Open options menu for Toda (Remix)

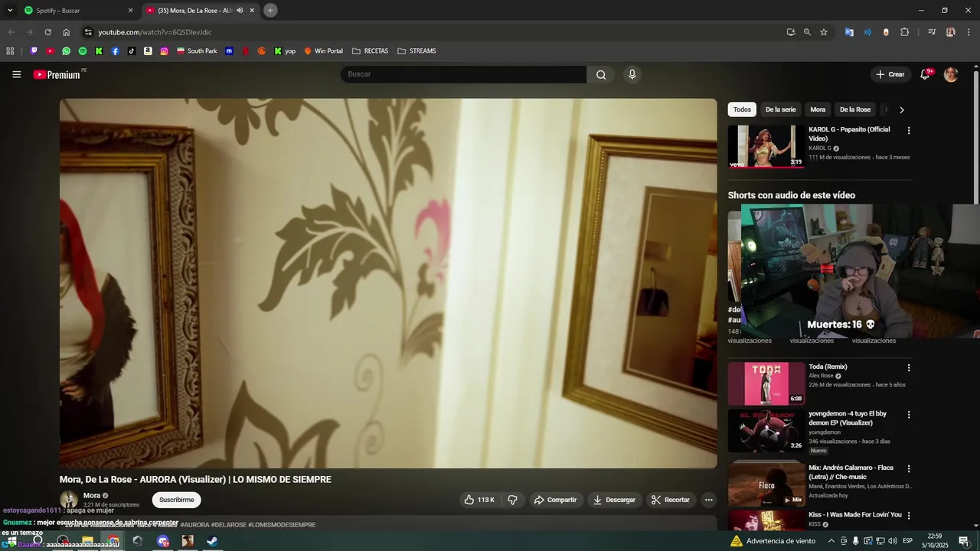click(909, 368)
